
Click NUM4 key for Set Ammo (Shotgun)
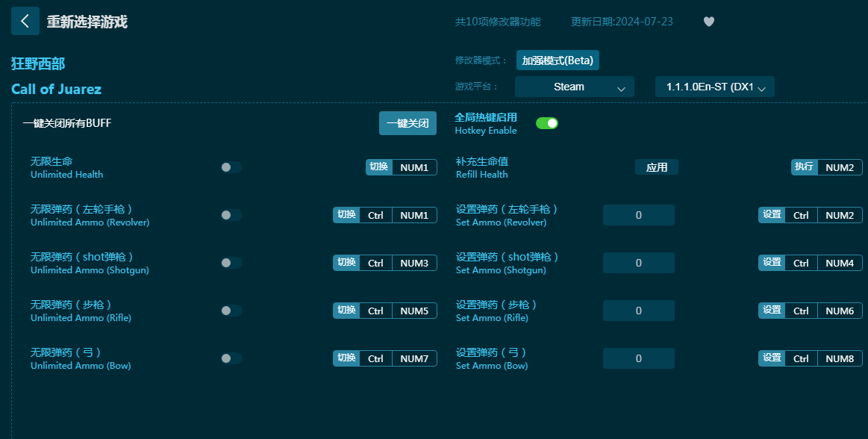click(840, 263)
